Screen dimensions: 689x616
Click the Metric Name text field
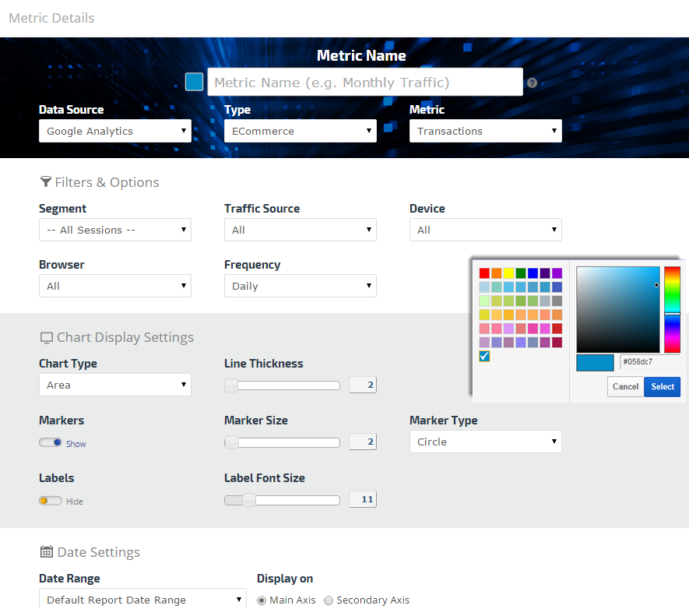click(364, 82)
